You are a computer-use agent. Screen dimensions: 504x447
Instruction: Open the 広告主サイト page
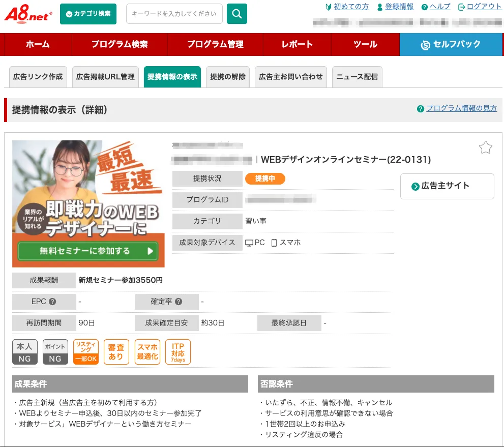pos(447,186)
